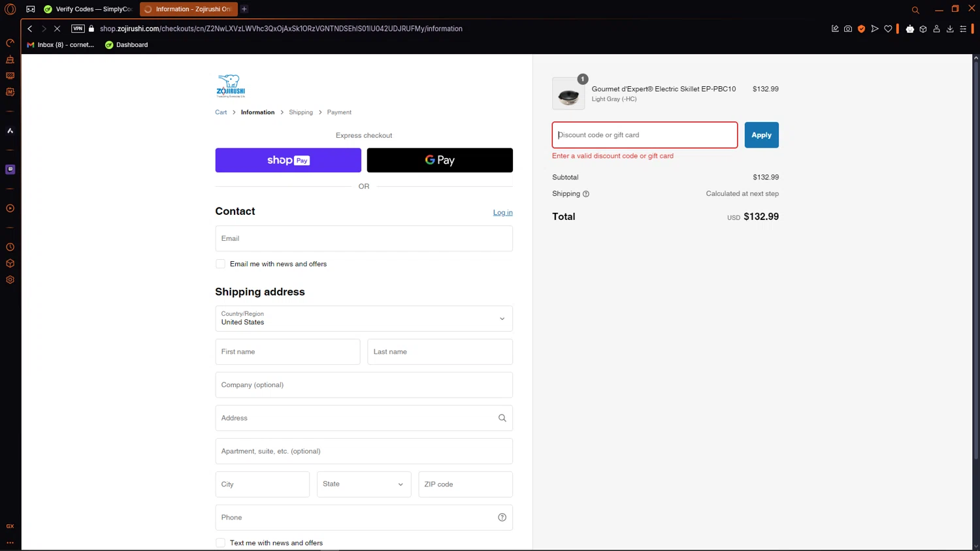Image resolution: width=980 pixels, height=551 pixels.
Task: Open Twitch panel in sidebar
Action: coord(10,169)
